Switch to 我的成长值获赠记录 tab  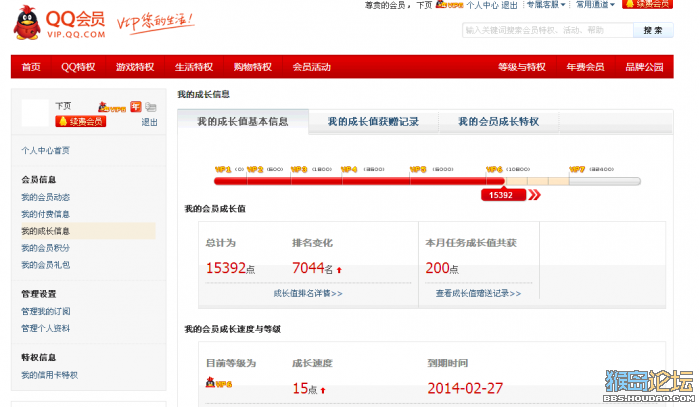pyautogui.click(x=373, y=121)
